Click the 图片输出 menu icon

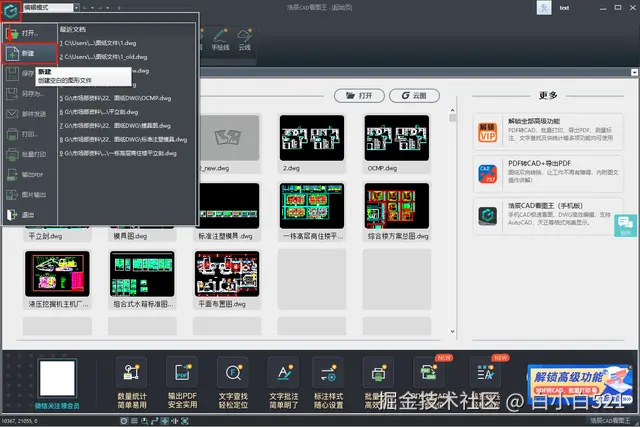[12, 195]
